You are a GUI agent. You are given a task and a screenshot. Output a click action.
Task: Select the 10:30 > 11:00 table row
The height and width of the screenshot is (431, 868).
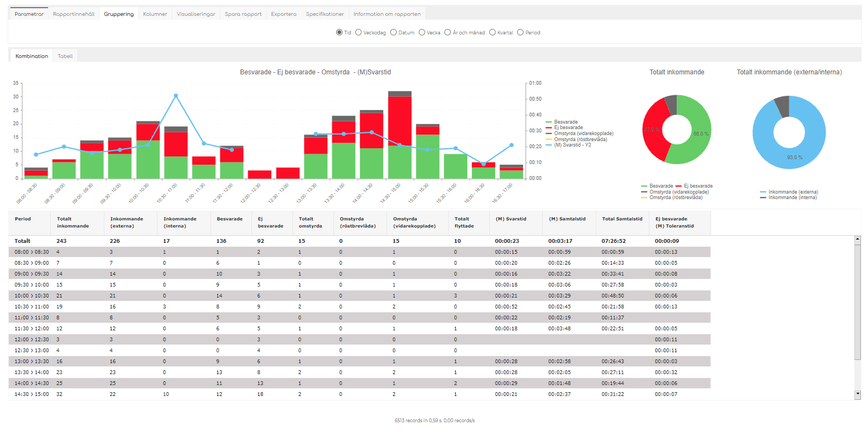pos(360,307)
